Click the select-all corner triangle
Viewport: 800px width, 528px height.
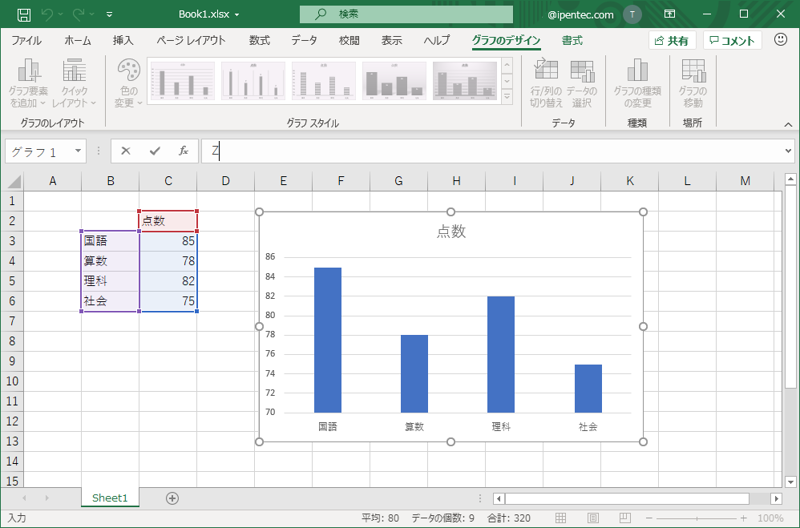(14, 181)
